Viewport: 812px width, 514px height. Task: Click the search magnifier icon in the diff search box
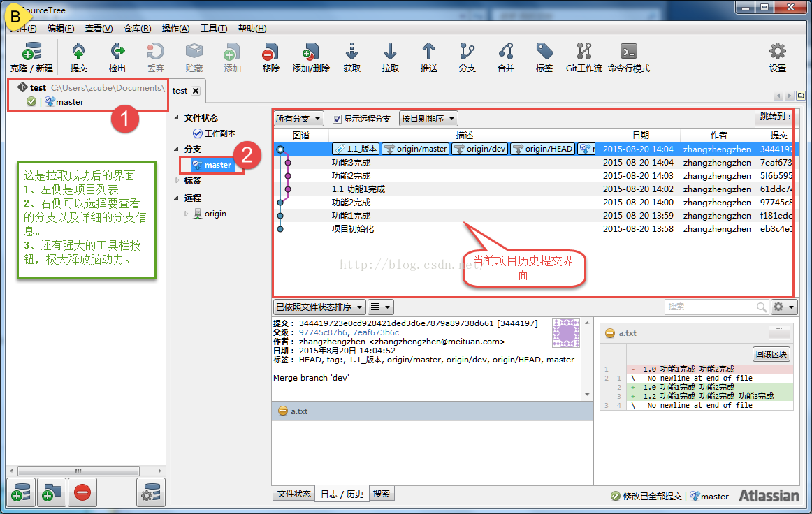(x=761, y=307)
